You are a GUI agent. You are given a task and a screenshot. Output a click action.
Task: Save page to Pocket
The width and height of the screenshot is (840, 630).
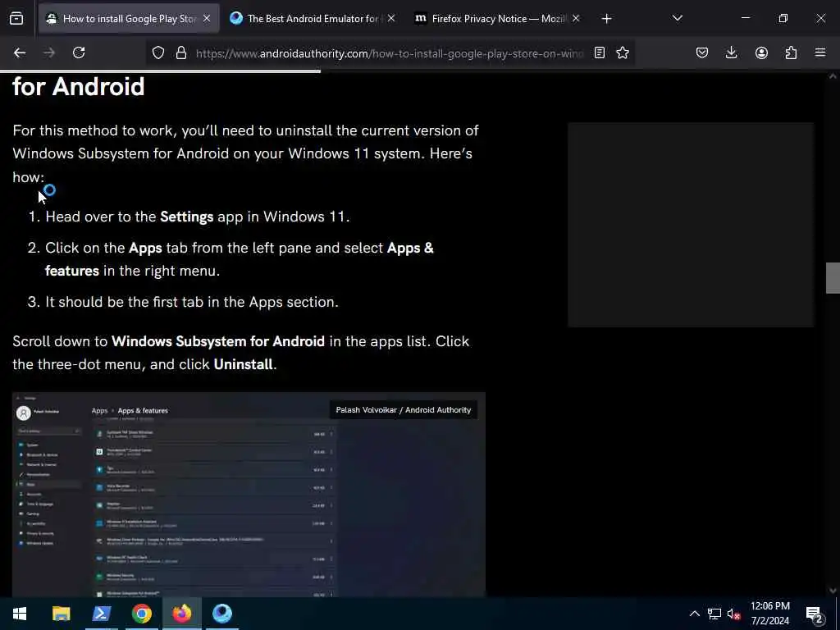click(x=702, y=53)
